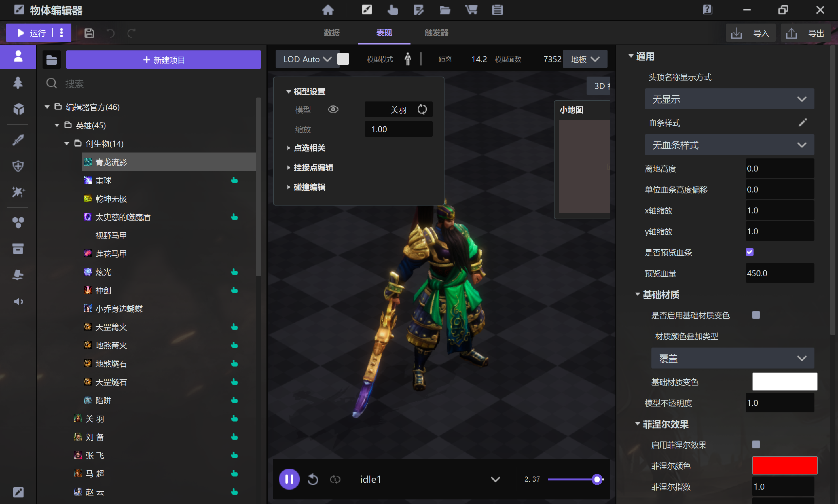
Task: Restart the animation with the replay icon
Action: tap(313, 479)
